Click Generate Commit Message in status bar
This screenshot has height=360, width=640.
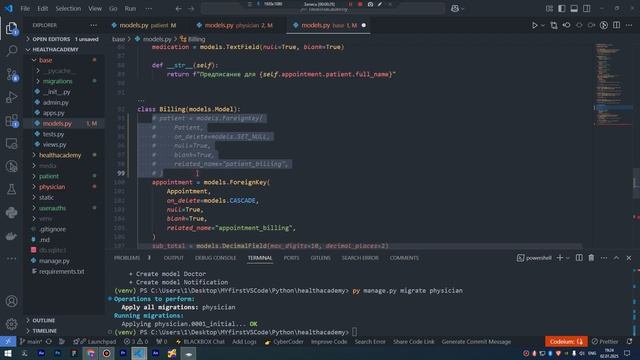click(x=476, y=342)
